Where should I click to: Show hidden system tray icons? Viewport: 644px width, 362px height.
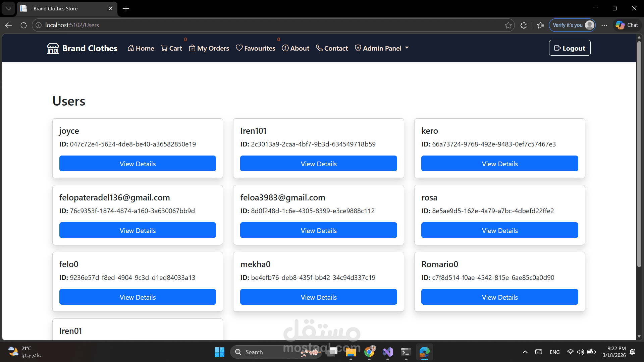tap(525, 352)
